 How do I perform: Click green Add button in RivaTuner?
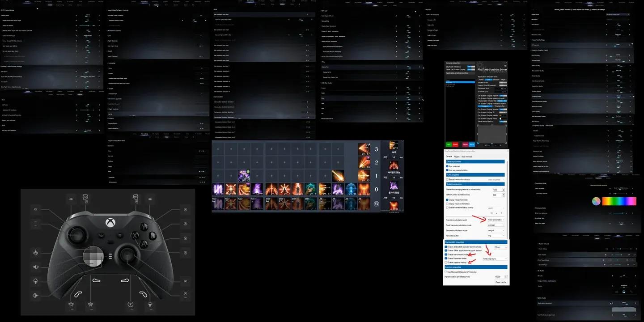coord(449,144)
